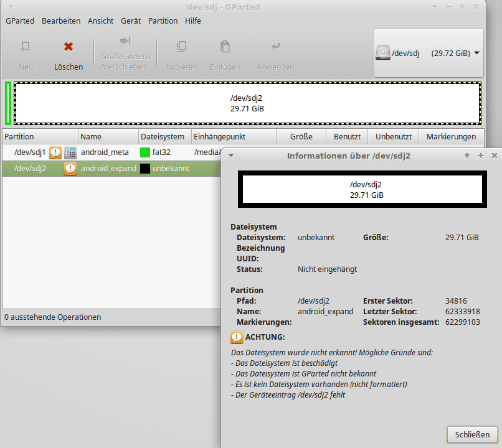Sort by the Größe column header
This screenshot has width=502, height=448.
301,136
